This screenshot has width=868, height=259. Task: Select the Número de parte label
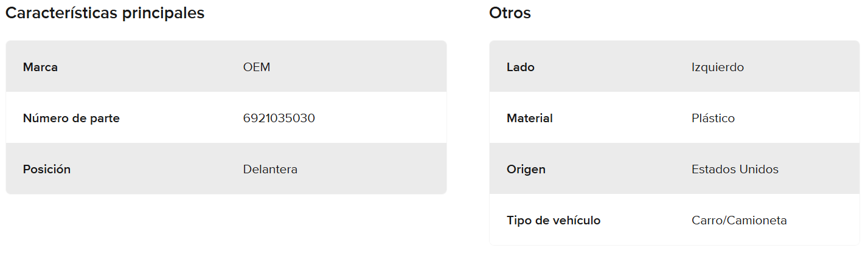click(x=71, y=119)
